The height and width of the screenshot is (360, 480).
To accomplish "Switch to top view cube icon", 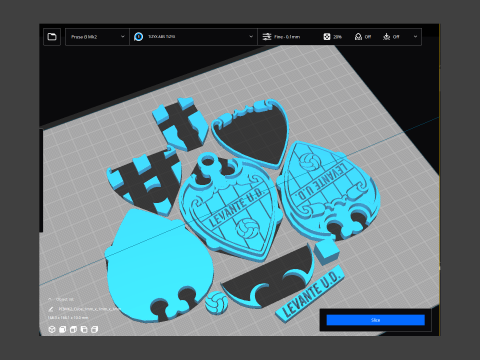I will pos(73,330).
